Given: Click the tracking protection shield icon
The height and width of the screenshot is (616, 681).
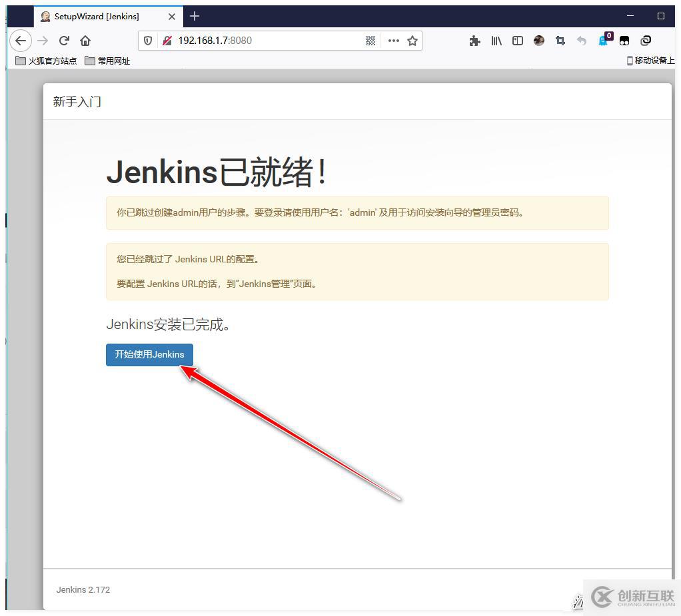Looking at the screenshot, I should click(x=148, y=41).
